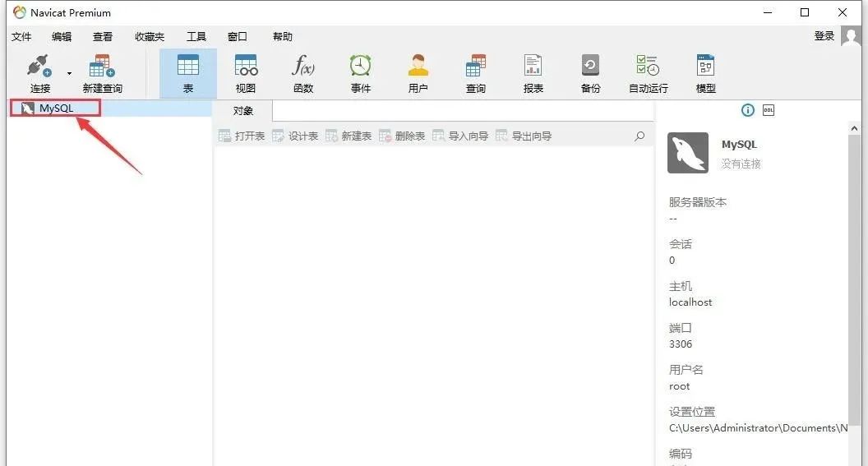Open the File (文件) menu
Image resolution: width=868 pixels, height=466 pixels.
coord(21,36)
